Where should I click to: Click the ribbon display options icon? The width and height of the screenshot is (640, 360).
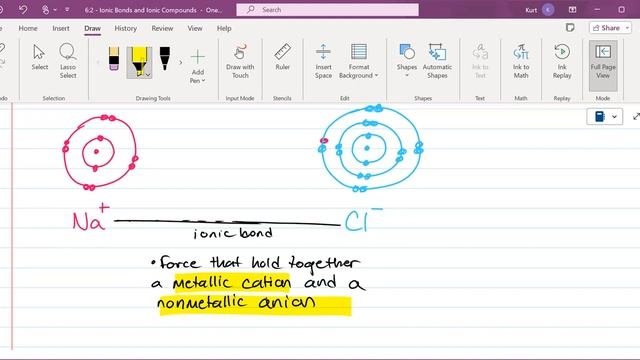573,9
